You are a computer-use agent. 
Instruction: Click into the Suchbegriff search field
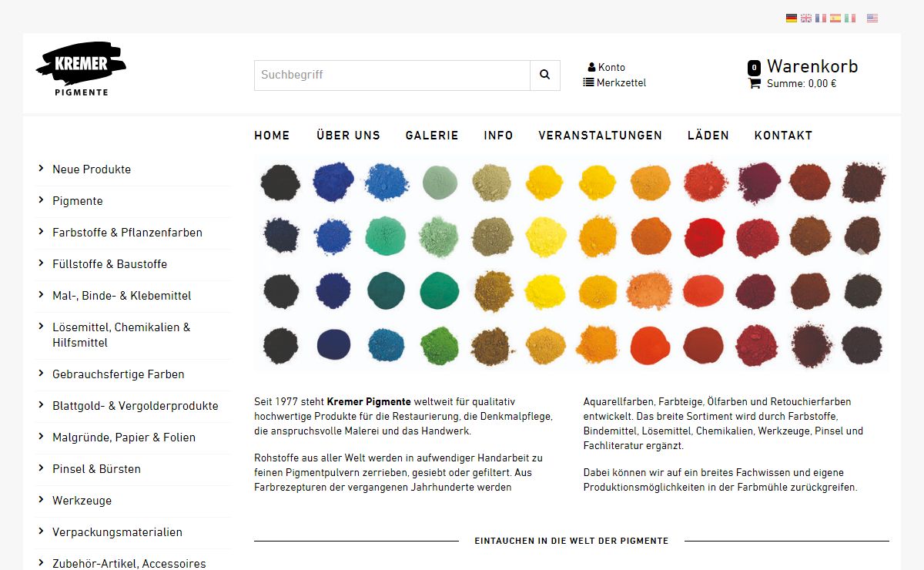(392, 75)
